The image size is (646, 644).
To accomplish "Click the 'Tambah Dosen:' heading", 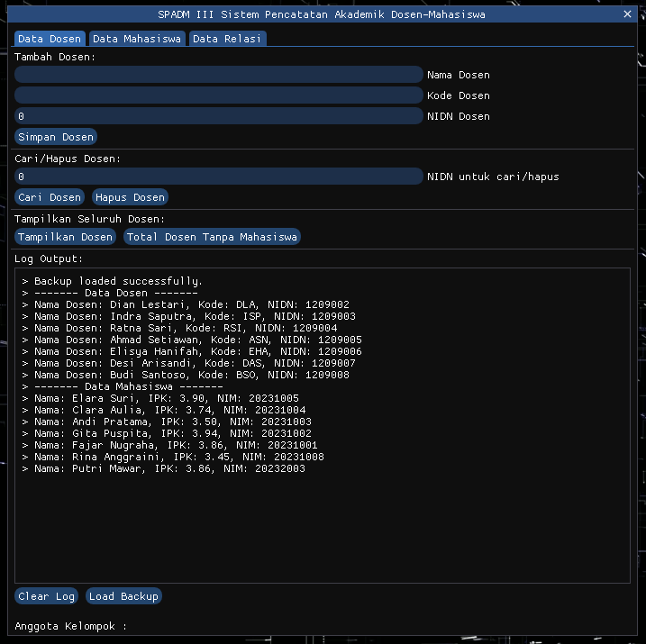I will pyautogui.click(x=55, y=57).
